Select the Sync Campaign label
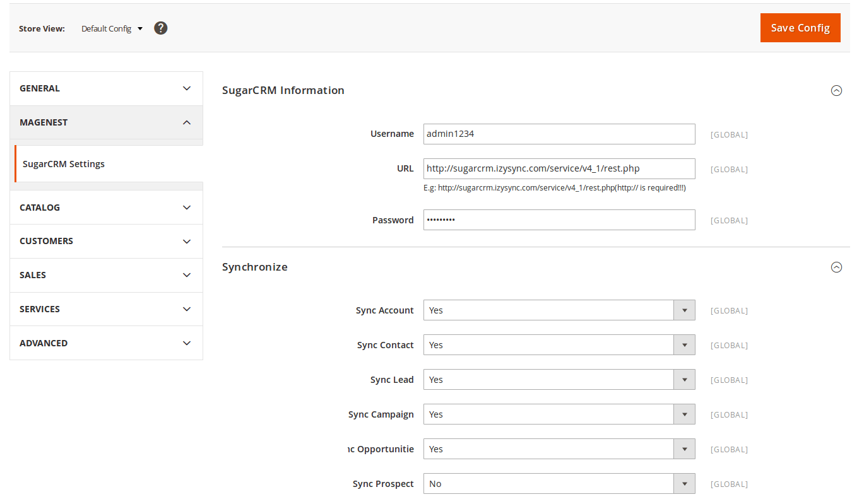The width and height of the screenshot is (852, 504). [381, 414]
